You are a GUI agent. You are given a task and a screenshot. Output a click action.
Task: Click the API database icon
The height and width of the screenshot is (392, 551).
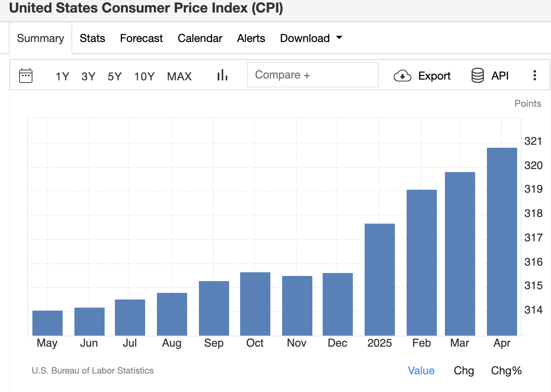tap(478, 76)
